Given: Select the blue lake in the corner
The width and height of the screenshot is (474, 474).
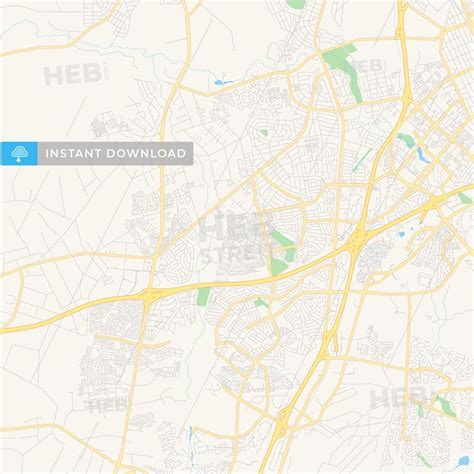Looking at the screenshot, I should 463,461.
